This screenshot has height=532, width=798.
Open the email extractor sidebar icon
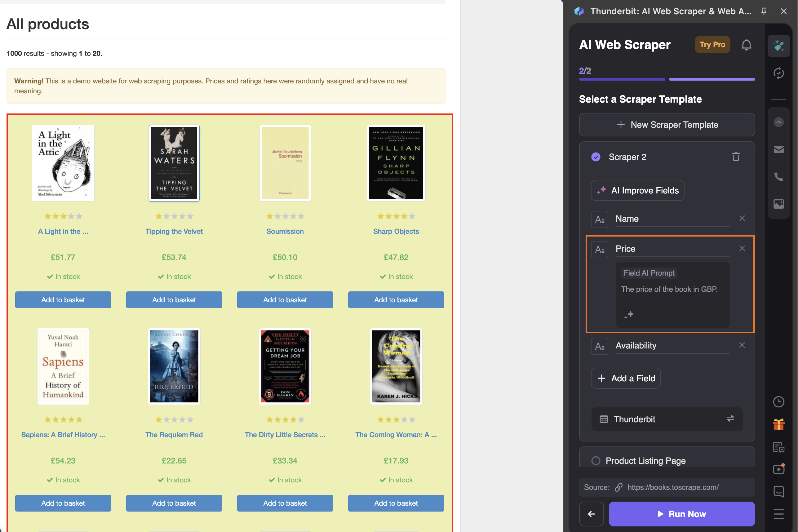(778, 149)
